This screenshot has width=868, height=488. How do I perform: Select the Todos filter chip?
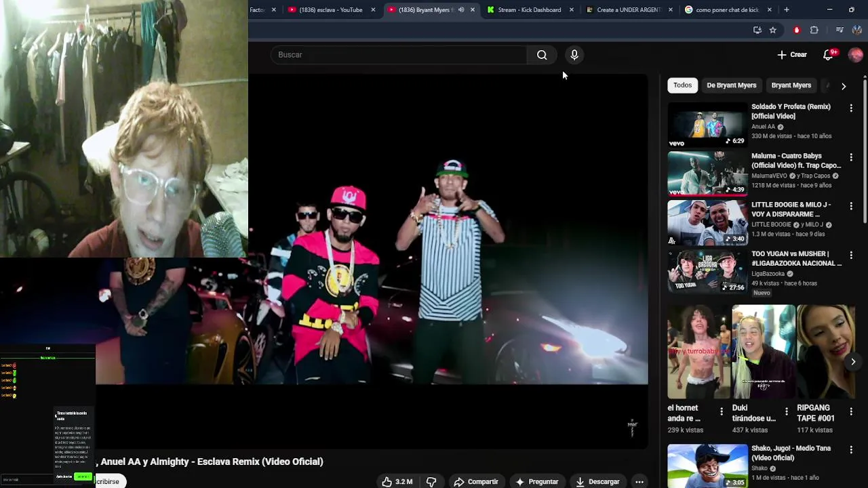pos(682,85)
